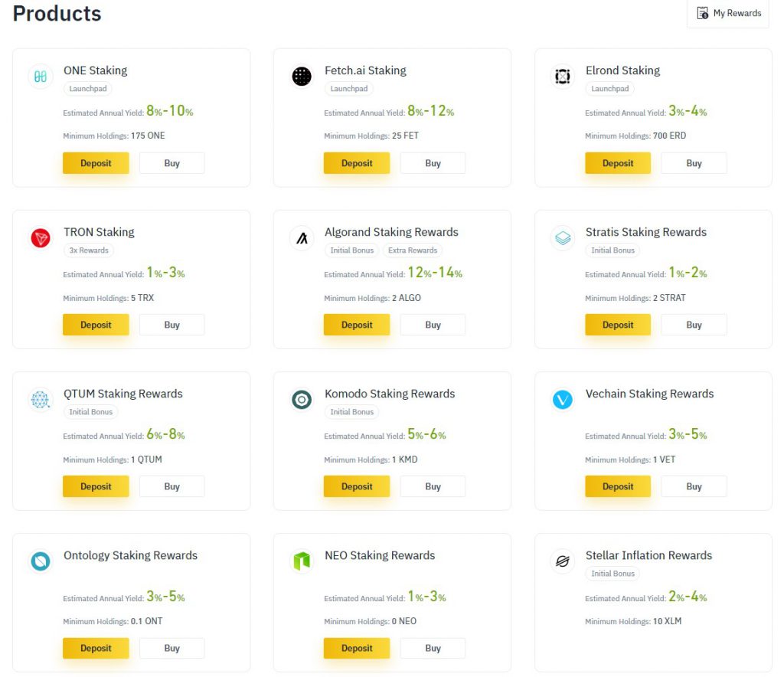Deposit into Algorand Staking Rewards
The height and width of the screenshot is (677, 784).
pyautogui.click(x=357, y=325)
